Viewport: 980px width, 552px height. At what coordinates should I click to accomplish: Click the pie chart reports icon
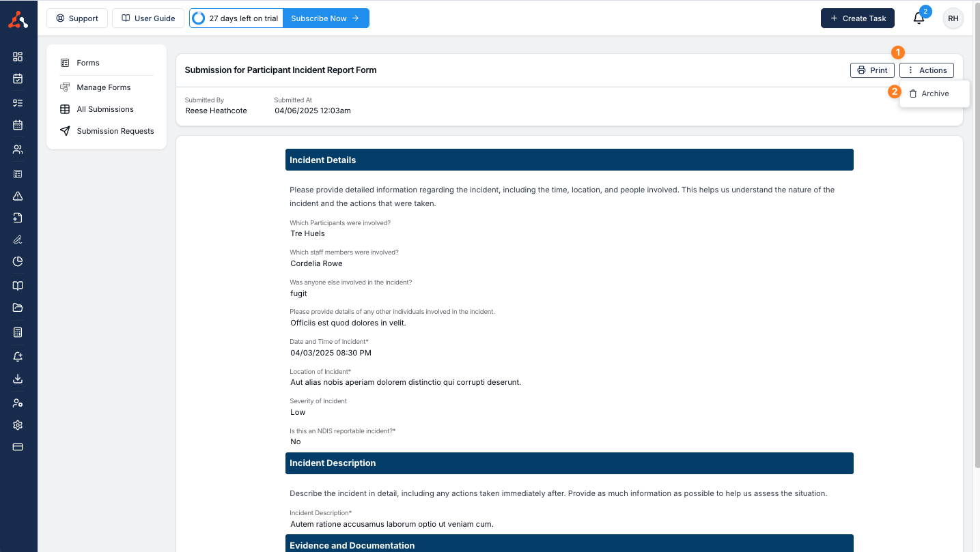coord(18,261)
